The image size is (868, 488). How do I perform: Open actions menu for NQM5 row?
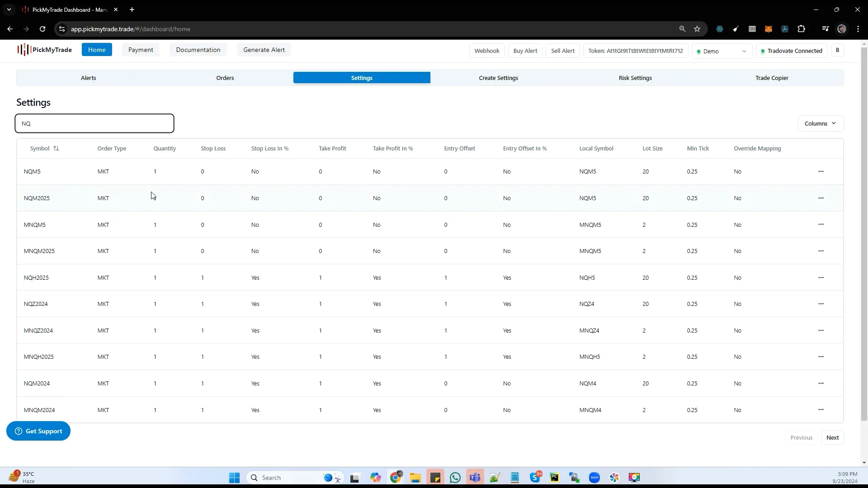tap(821, 171)
